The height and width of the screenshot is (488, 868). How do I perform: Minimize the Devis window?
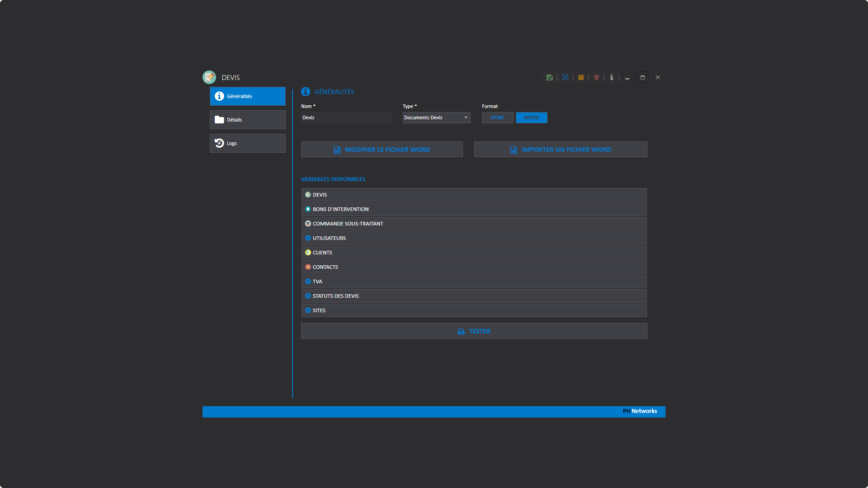pyautogui.click(x=627, y=78)
